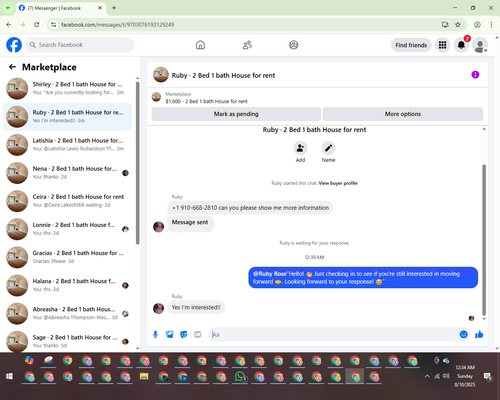Open Halana conversation in list

67,285
